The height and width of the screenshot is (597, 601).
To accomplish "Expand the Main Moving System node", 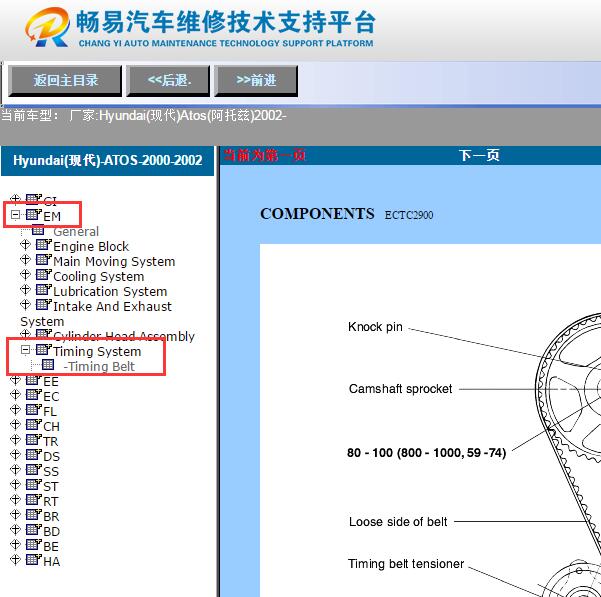I will coord(25,259).
